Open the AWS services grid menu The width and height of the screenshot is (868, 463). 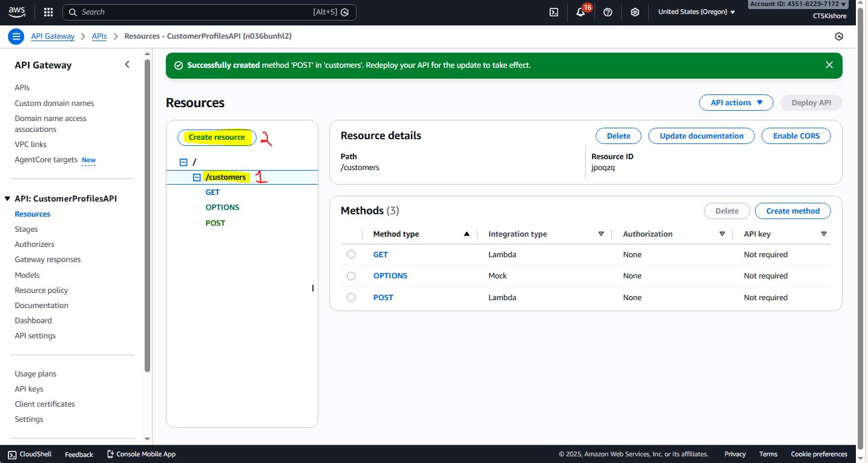[x=48, y=12]
